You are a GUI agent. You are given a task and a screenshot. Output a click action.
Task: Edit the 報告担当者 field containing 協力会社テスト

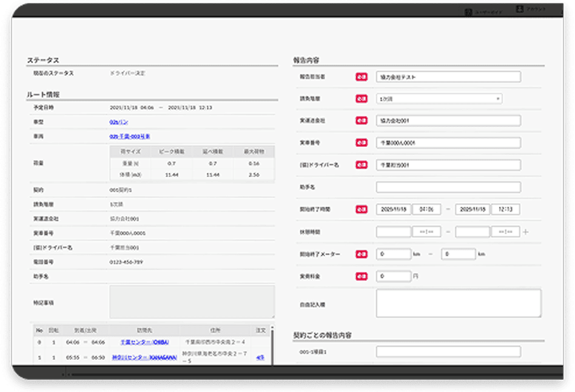(448, 76)
